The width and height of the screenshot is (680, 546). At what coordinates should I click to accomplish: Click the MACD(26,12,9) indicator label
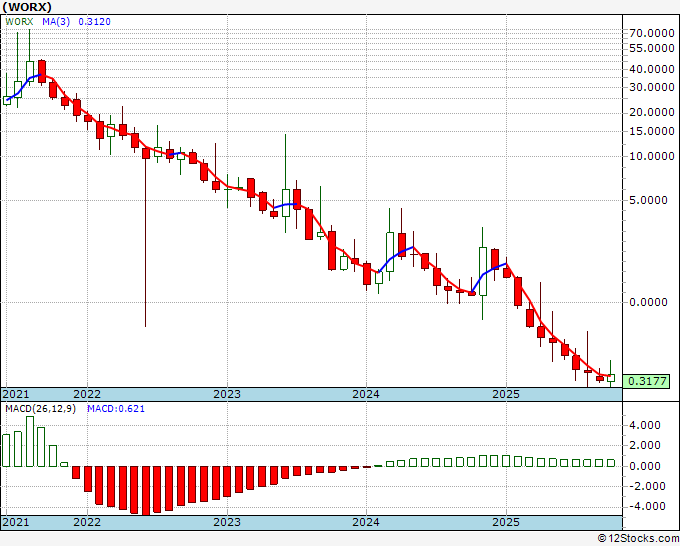tap(40, 409)
